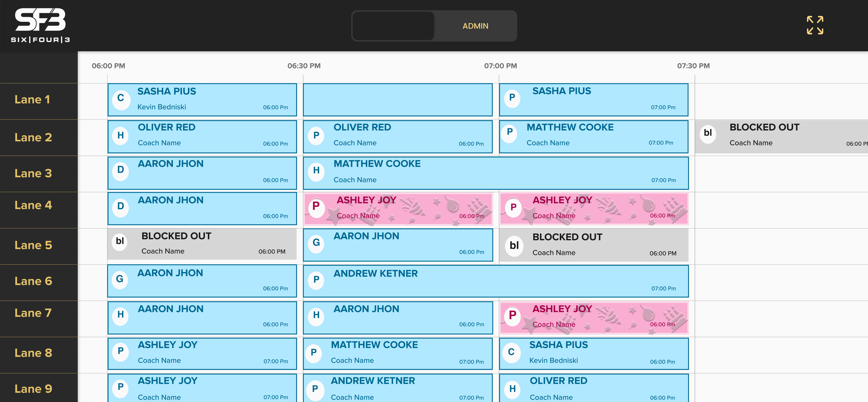This screenshot has height=402, width=868.
Task: Click the 07:00 PM timeline marker
Action: point(500,66)
